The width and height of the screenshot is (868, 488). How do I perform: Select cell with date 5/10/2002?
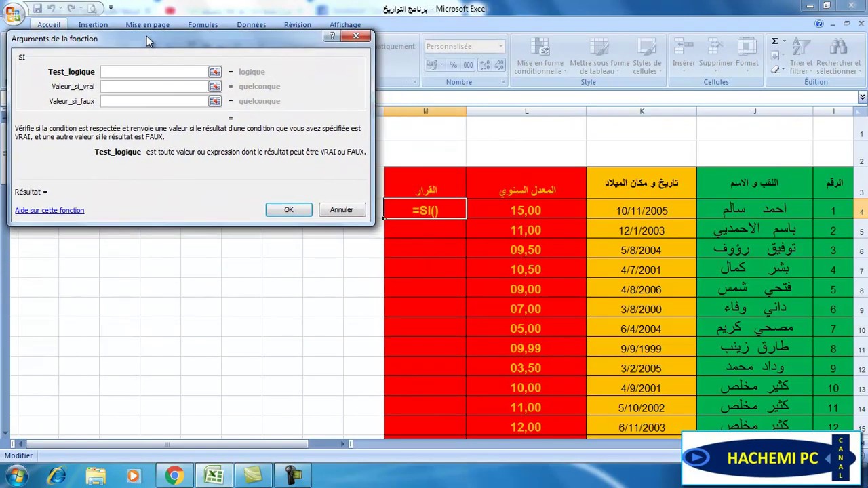pos(642,407)
